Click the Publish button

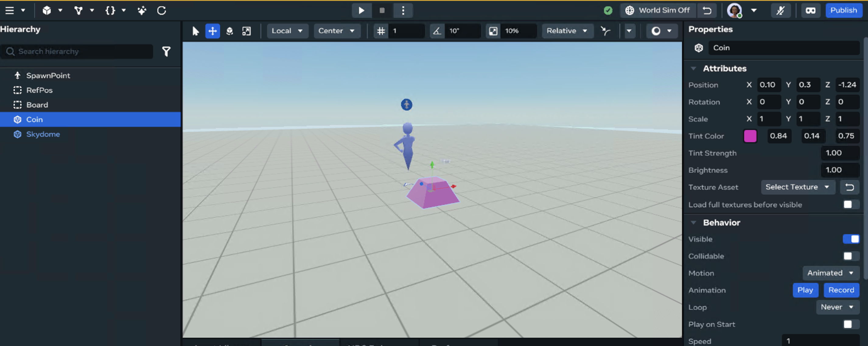click(x=843, y=10)
